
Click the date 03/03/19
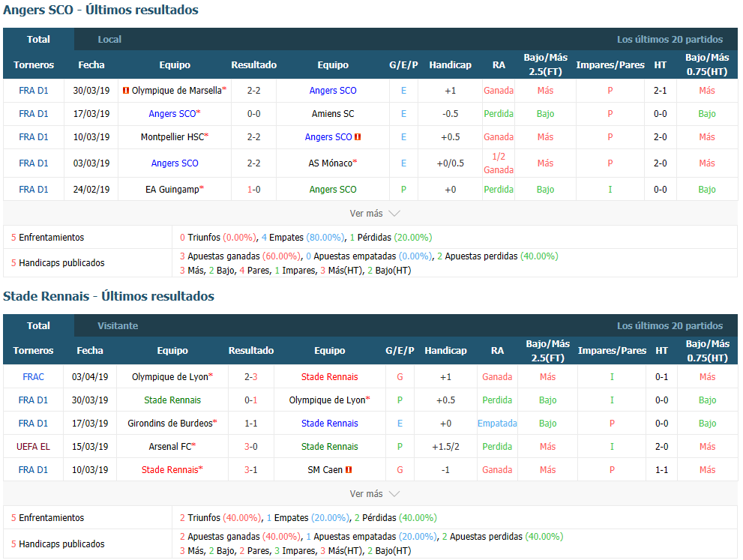(91, 163)
